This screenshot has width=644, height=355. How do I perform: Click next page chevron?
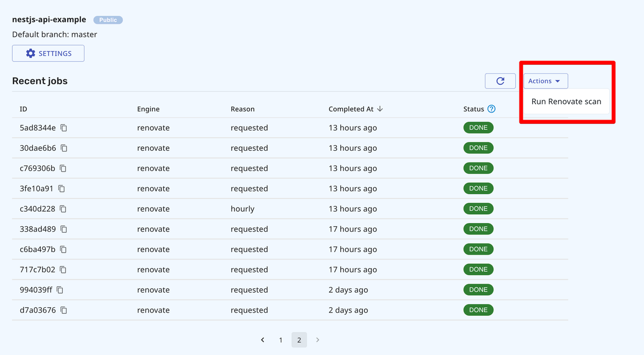click(x=318, y=340)
